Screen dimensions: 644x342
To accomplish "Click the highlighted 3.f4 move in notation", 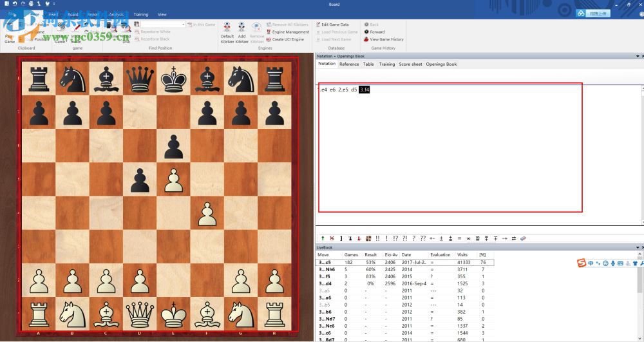I will [365, 90].
